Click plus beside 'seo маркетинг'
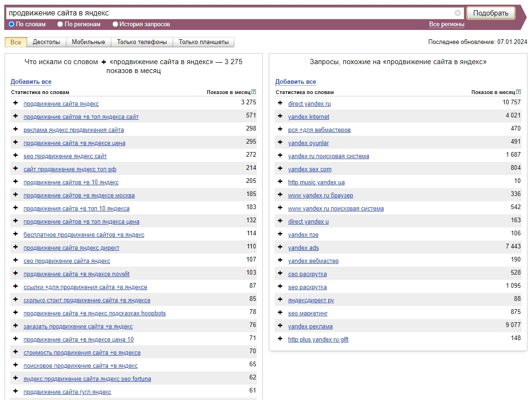Screen dimensions: 532x400 (x=280, y=313)
